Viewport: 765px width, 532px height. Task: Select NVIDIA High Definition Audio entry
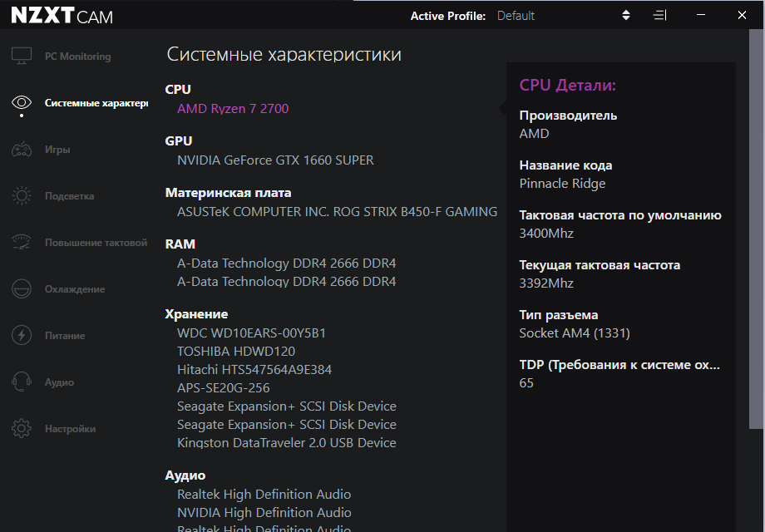pos(264,513)
